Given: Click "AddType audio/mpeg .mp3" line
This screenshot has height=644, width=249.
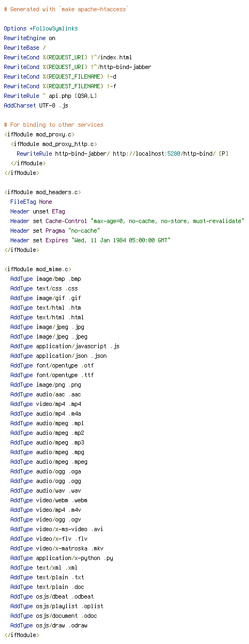Looking at the screenshot, I should tap(47, 442).
